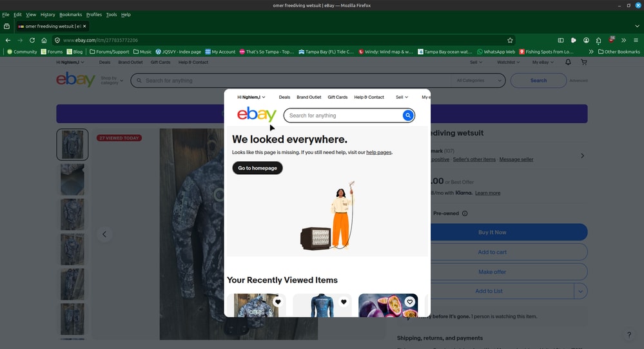644x349 pixels.
Task: Open the Bookmarks menu
Action: [71, 14]
